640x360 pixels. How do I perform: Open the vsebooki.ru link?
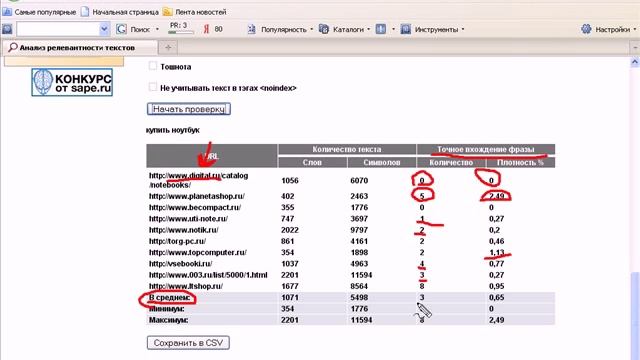(180, 264)
